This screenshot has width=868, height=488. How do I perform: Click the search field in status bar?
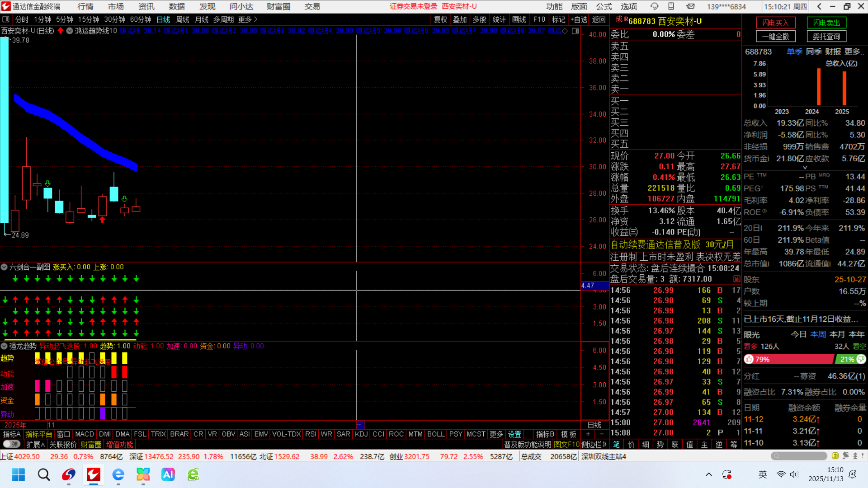(x=799, y=456)
